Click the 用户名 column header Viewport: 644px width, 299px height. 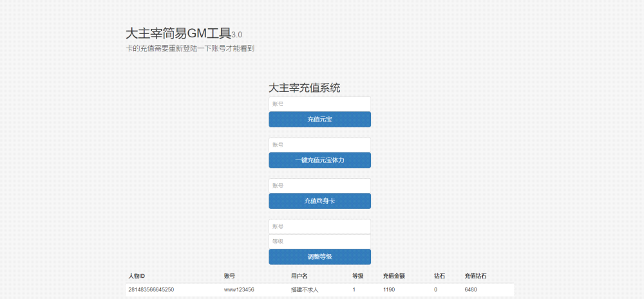299,276
